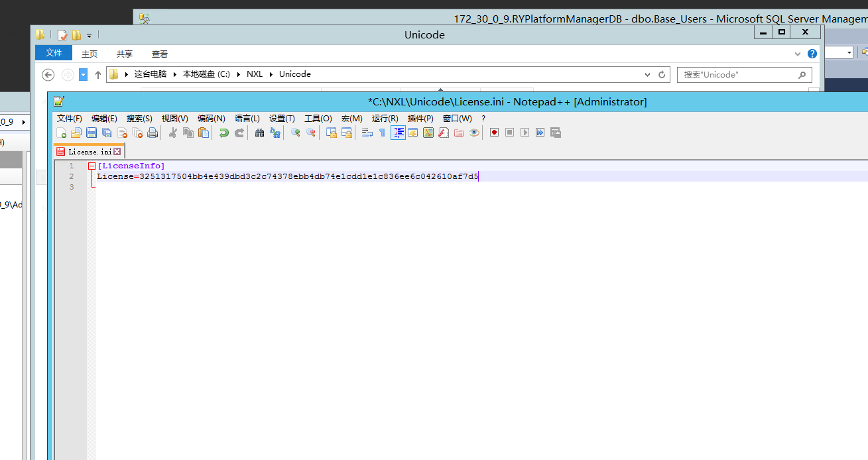
Task: Click the New file icon
Action: 61,133
